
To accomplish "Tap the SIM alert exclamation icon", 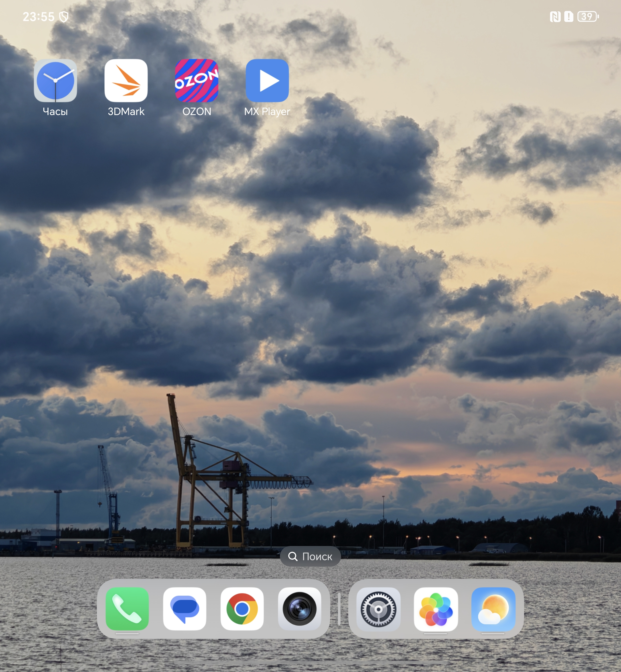I will click(569, 17).
